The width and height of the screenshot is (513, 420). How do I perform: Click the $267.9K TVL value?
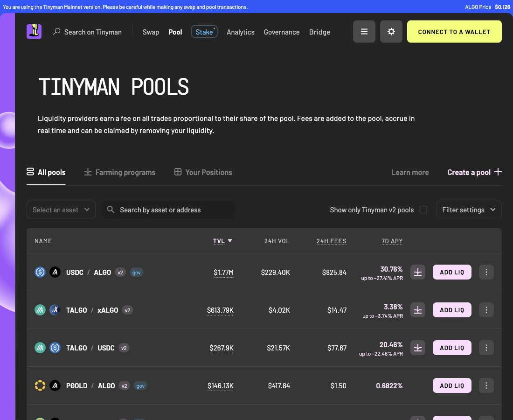[x=222, y=348]
